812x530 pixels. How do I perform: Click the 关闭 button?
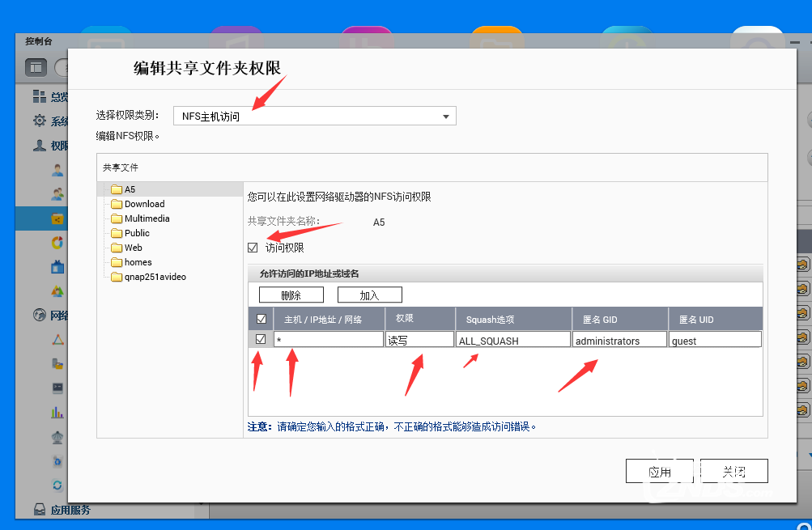[x=733, y=471]
